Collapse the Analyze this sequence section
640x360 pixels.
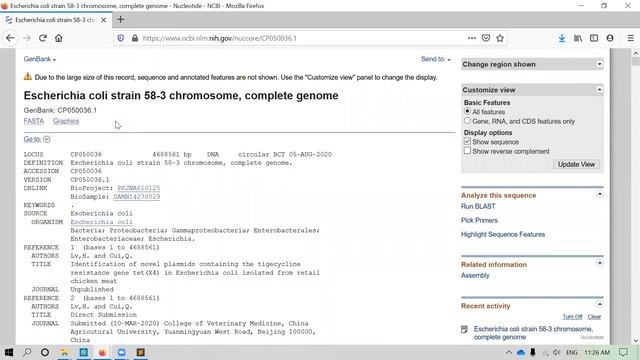pos(599,194)
